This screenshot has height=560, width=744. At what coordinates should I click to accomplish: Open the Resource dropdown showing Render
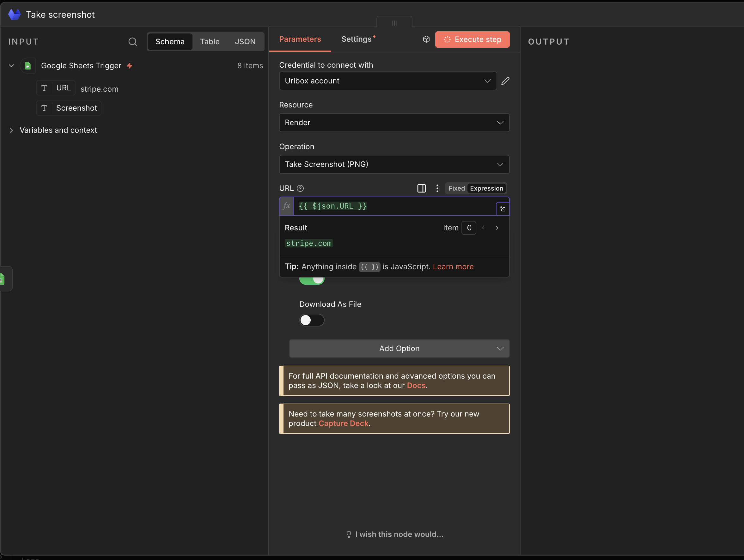[394, 122]
